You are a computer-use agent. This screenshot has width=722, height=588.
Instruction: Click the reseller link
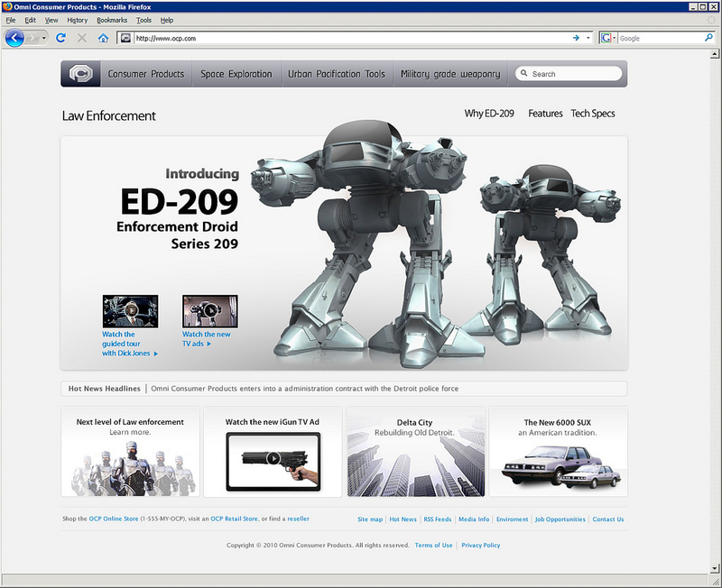click(299, 519)
